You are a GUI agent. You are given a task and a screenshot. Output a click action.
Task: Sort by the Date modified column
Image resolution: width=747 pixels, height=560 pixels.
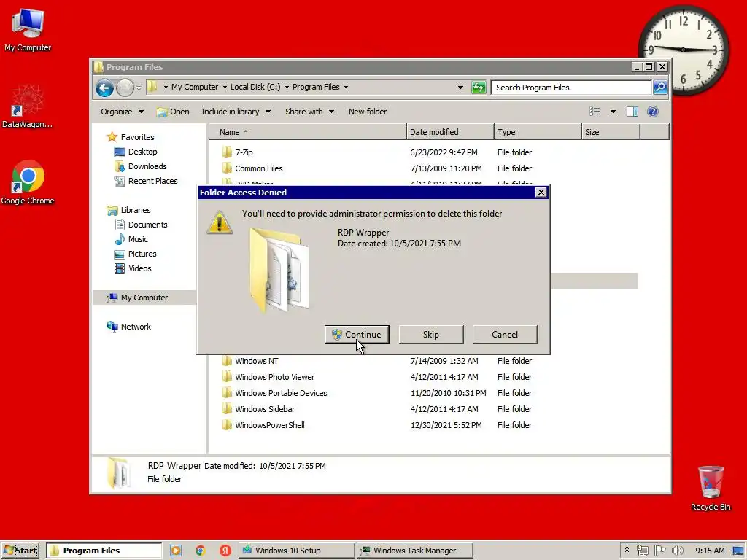[x=450, y=132]
